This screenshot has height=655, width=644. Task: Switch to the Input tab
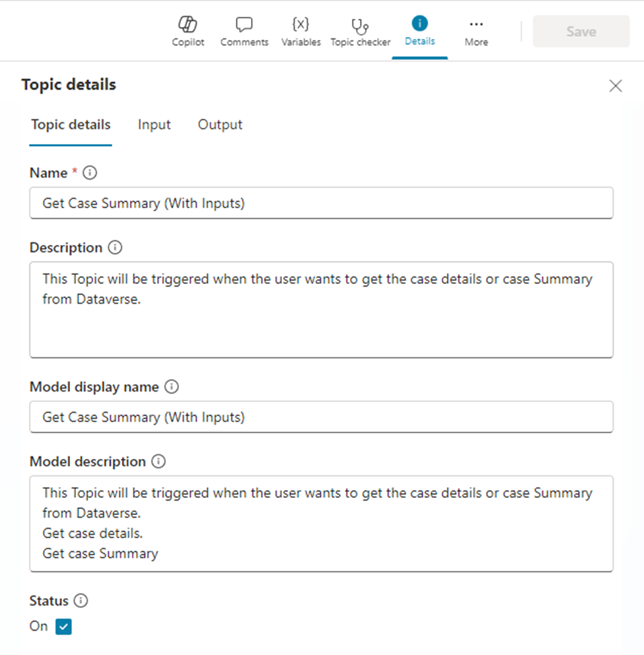[154, 125]
